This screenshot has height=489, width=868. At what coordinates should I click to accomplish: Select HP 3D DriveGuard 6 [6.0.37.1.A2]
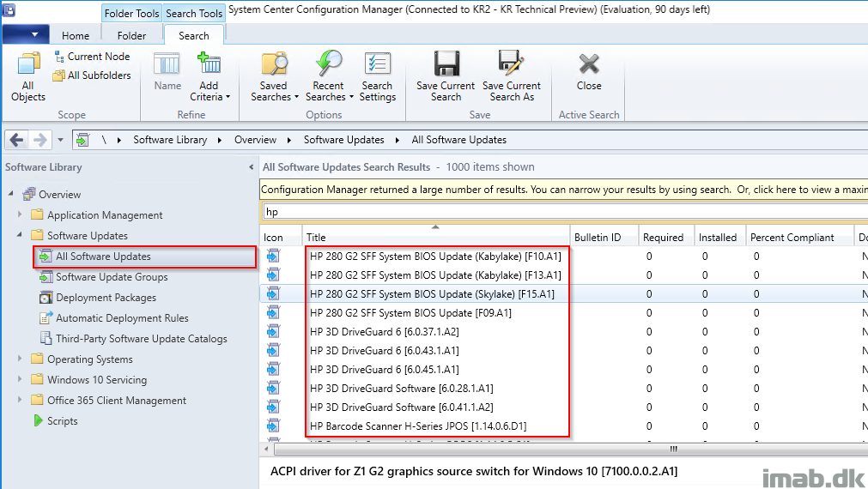click(384, 331)
